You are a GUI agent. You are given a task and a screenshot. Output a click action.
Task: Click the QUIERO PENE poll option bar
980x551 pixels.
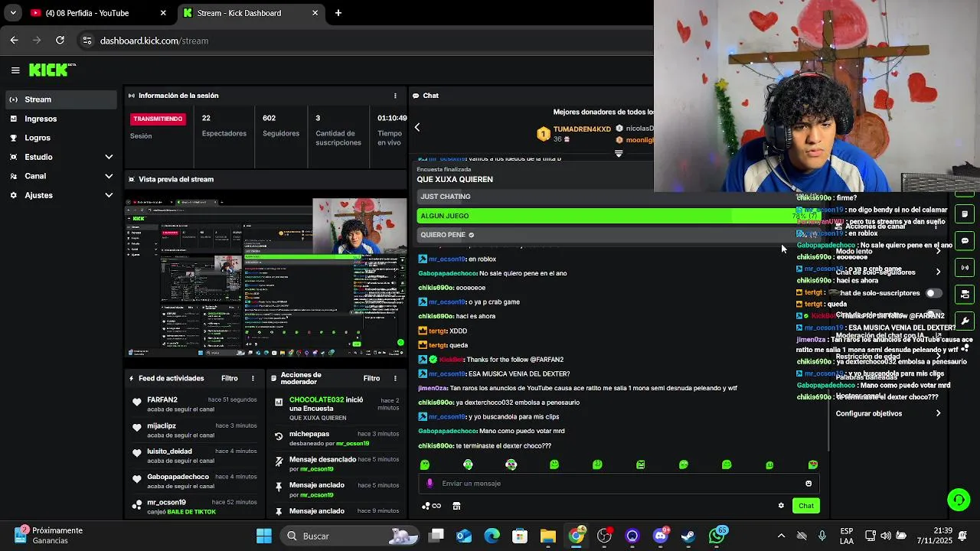click(619, 235)
